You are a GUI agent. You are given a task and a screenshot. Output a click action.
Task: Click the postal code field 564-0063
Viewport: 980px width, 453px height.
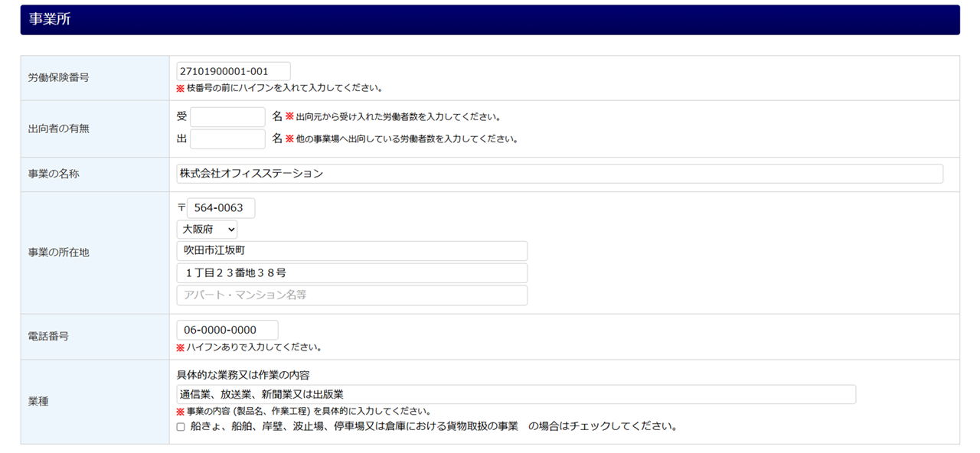pyautogui.click(x=220, y=208)
